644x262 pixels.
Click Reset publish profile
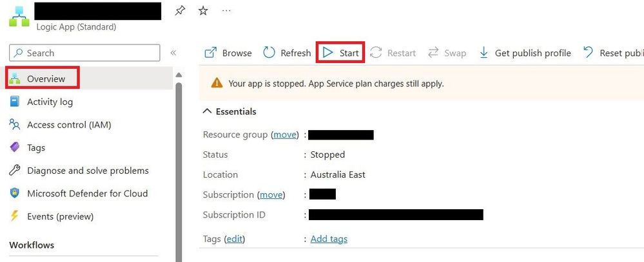(x=613, y=53)
